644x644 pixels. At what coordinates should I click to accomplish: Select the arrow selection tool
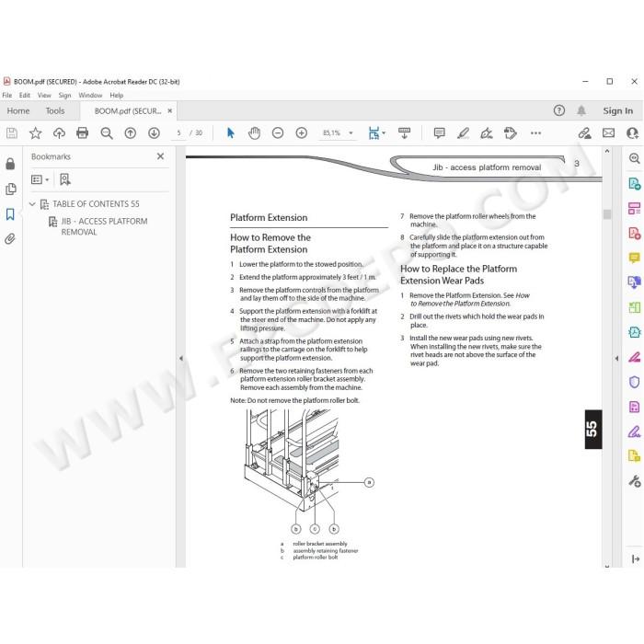(230, 133)
